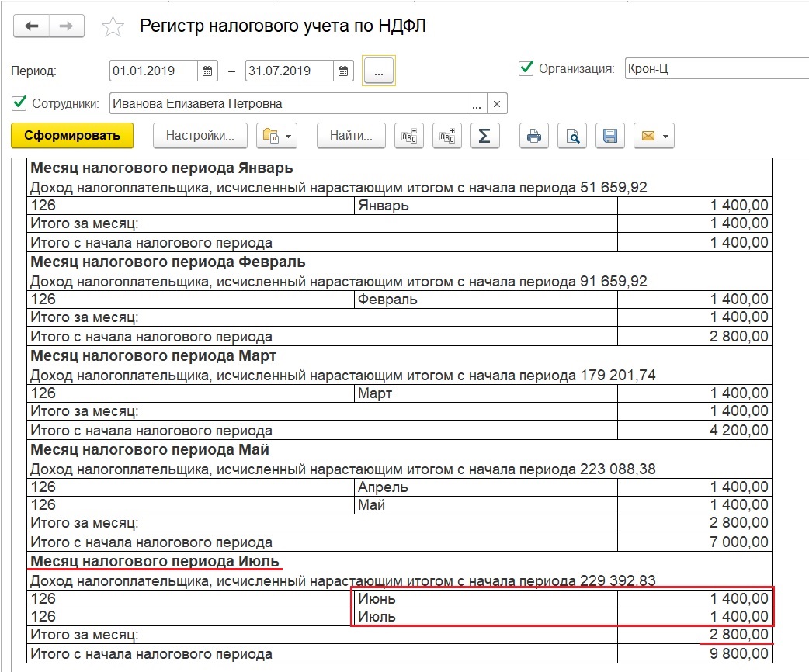Open the email send dropdown
Image resolution: width=809 pixels, height=672 pixels.
tap(654, 136)
